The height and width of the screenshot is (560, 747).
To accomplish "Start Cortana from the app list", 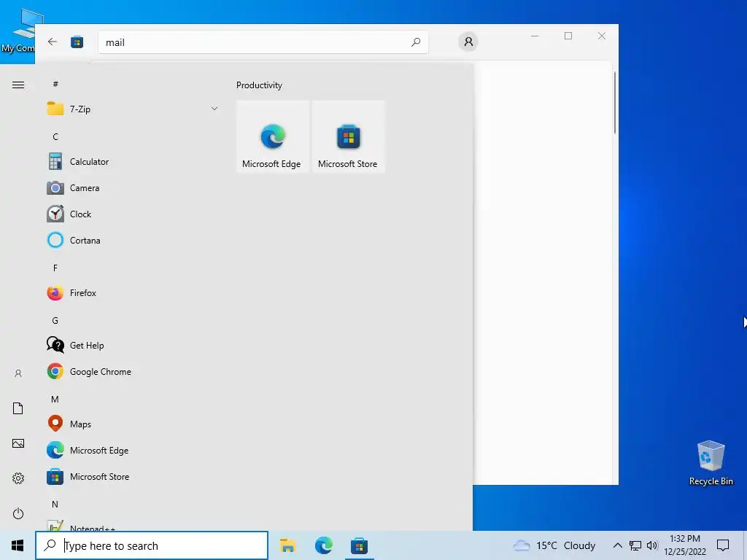I will pyautogui.click(x=132, y=240).
